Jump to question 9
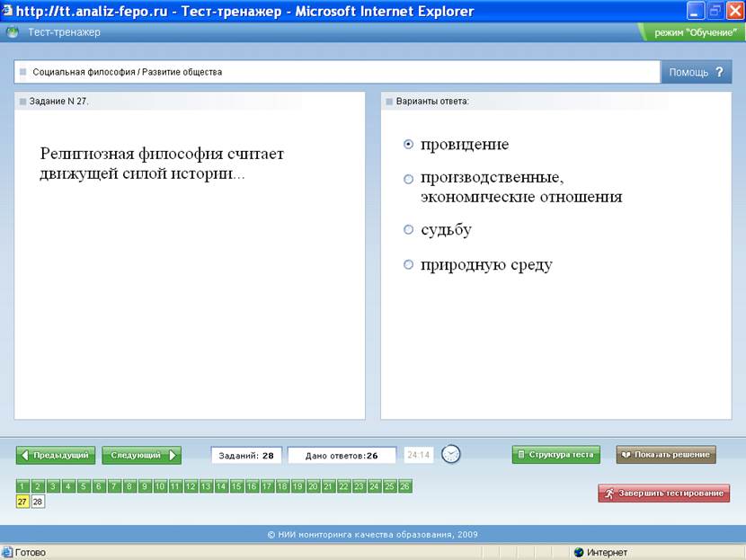This screenshot has height=560, width=746. pos(145,486)
